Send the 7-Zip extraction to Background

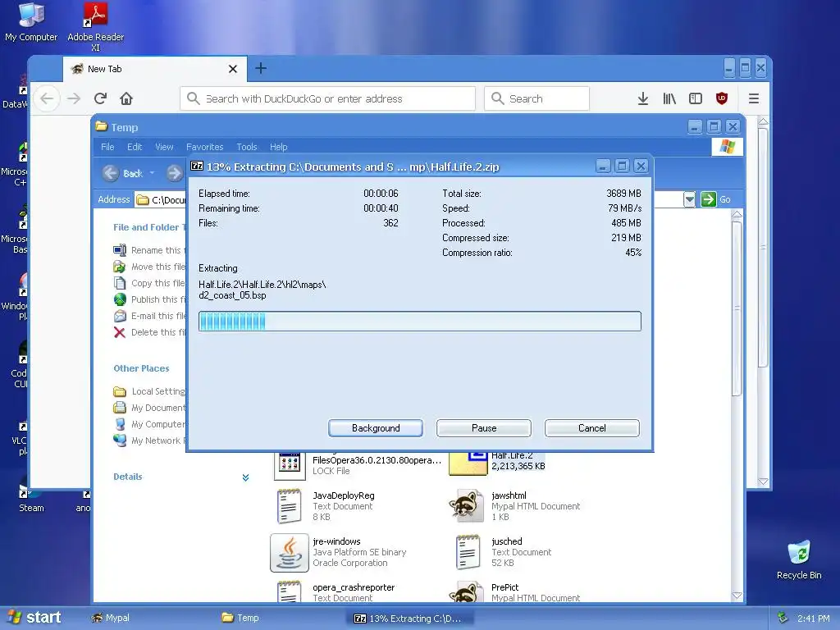[x=376, y=428]
